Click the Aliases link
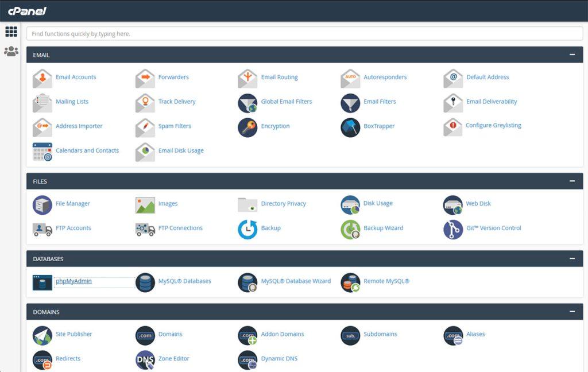This screenshot has height=372, width=588. pyautogui.click(x=475, y=334)
